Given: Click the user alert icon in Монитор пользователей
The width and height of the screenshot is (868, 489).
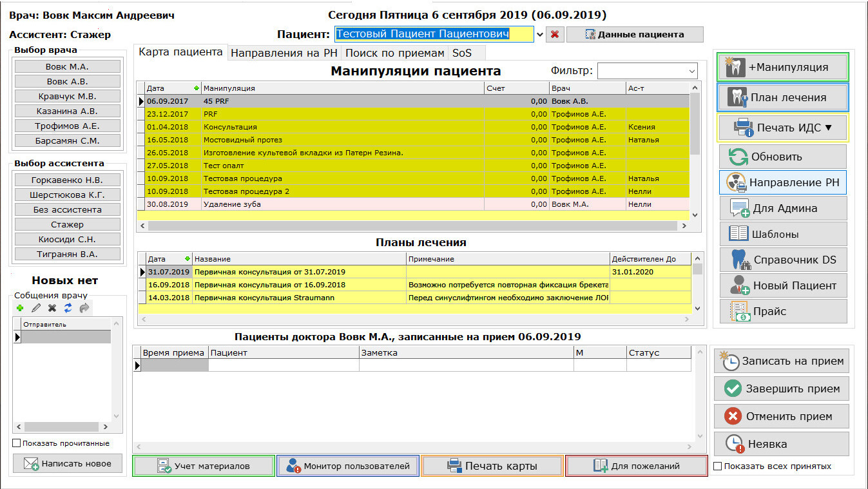Looking at the screenshot, I should point(294,466).
